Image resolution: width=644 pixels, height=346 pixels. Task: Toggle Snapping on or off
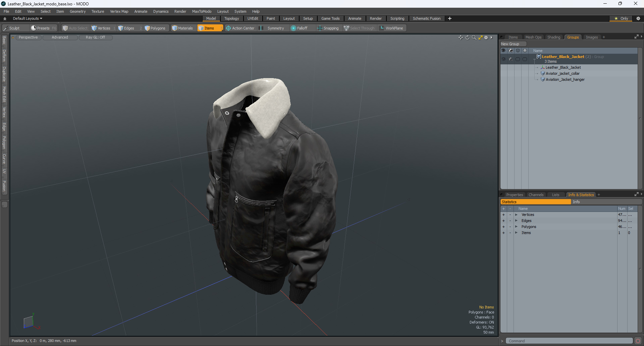[328, 28]
